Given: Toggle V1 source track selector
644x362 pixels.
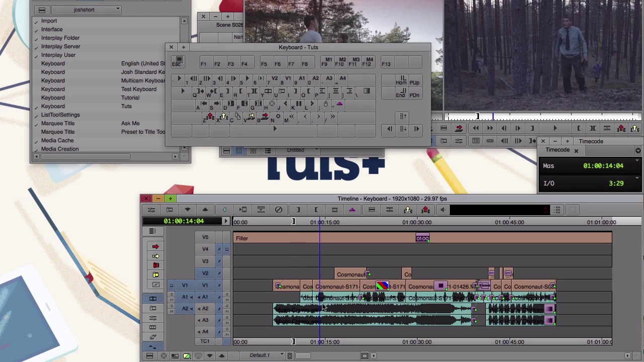Looking at the screenshot, I should coord(185,285).
